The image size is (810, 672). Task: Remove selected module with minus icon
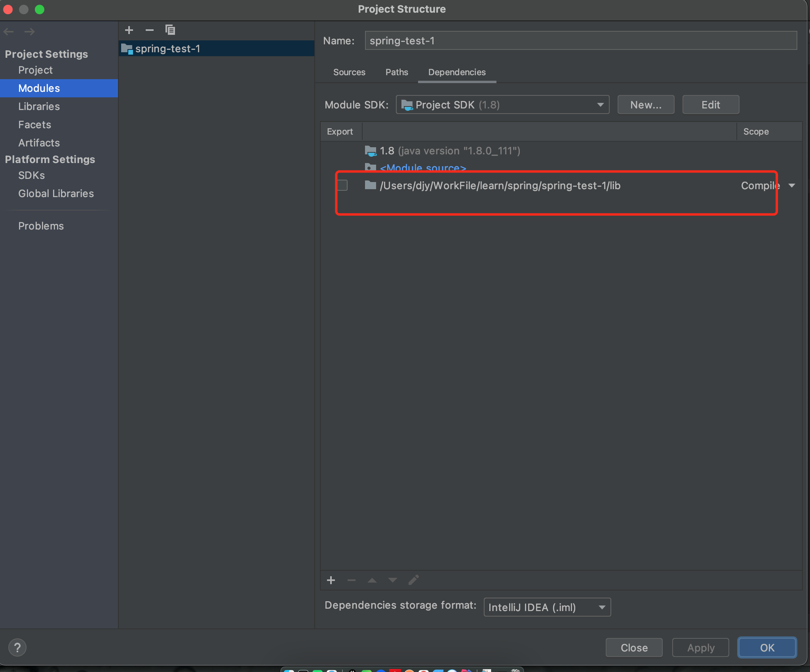point(149,30)
